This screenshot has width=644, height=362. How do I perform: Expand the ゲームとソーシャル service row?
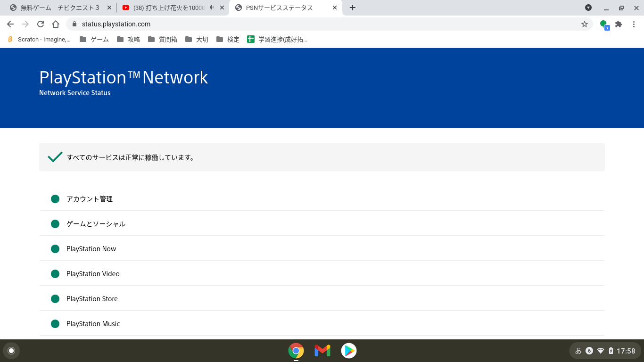click(x=322, y=224)
